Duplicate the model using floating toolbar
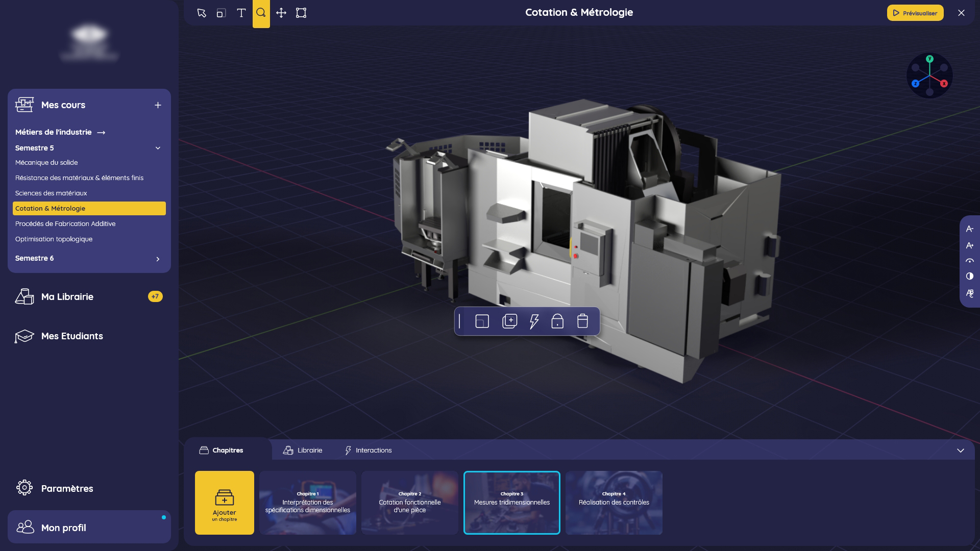This screenshot has height=551, width=980. click(x=509, y=321)
